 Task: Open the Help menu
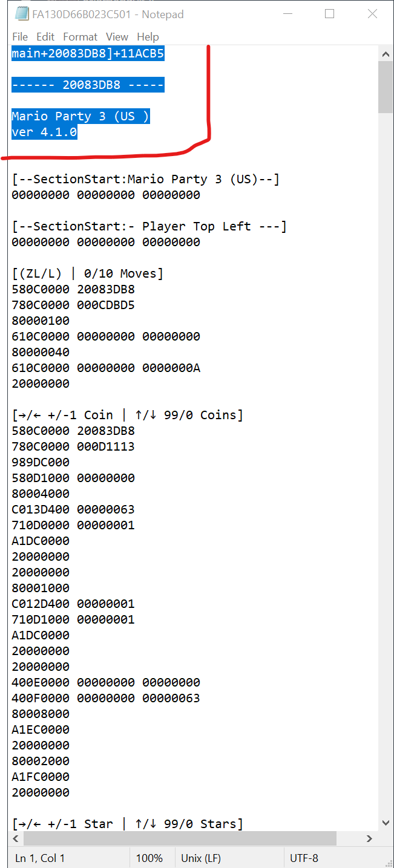[x=148, y=37]
